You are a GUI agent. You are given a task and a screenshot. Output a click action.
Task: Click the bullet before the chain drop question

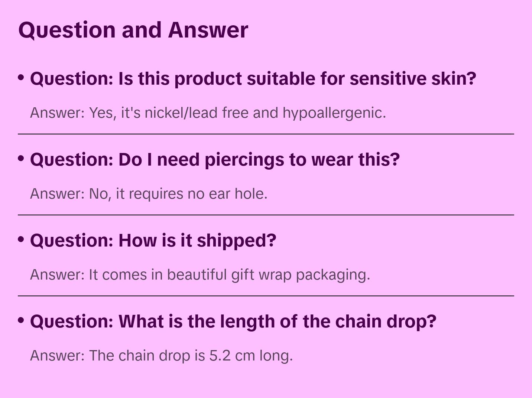click(21, 320)
